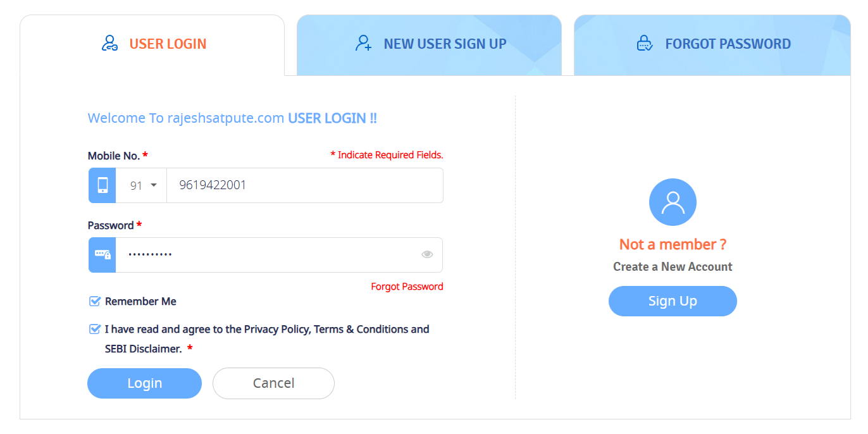Switch to the NEW USER SIGN UP tab
Image resolution: width=868 pixels, height=434 pixels.
[444, 44]
